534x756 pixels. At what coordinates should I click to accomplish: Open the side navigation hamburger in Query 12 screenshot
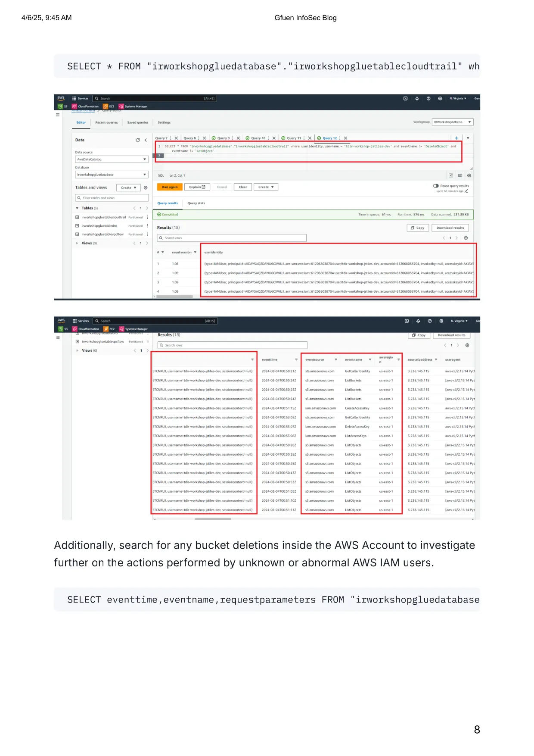point(58,115)
